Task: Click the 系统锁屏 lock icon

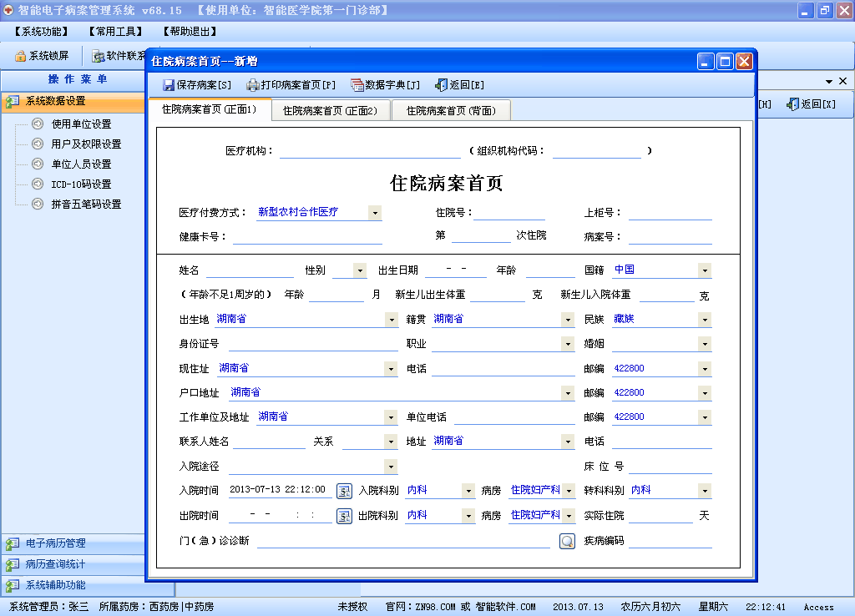Action: pos(21,56)
